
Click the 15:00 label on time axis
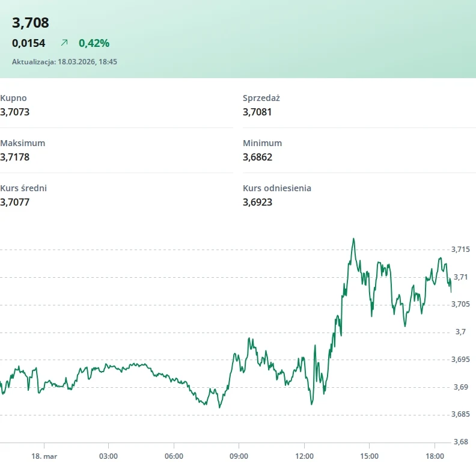pos(370,456)
